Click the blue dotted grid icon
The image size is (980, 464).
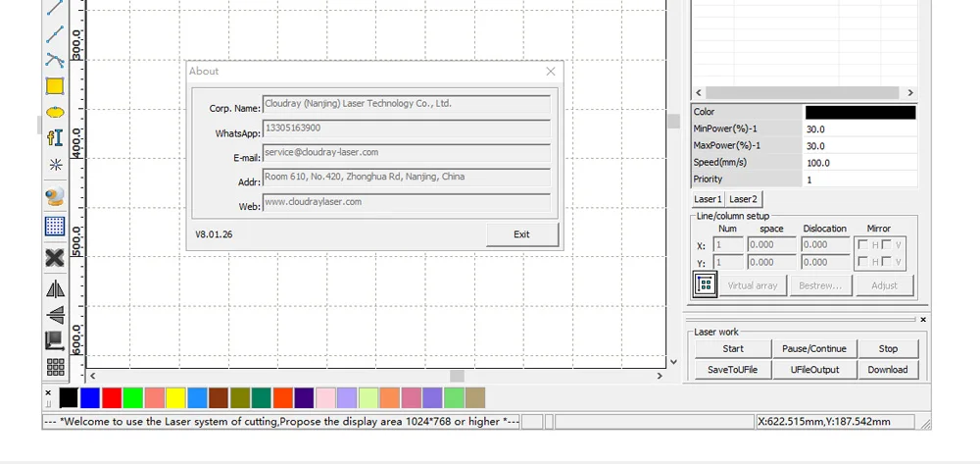click(55, 226)
